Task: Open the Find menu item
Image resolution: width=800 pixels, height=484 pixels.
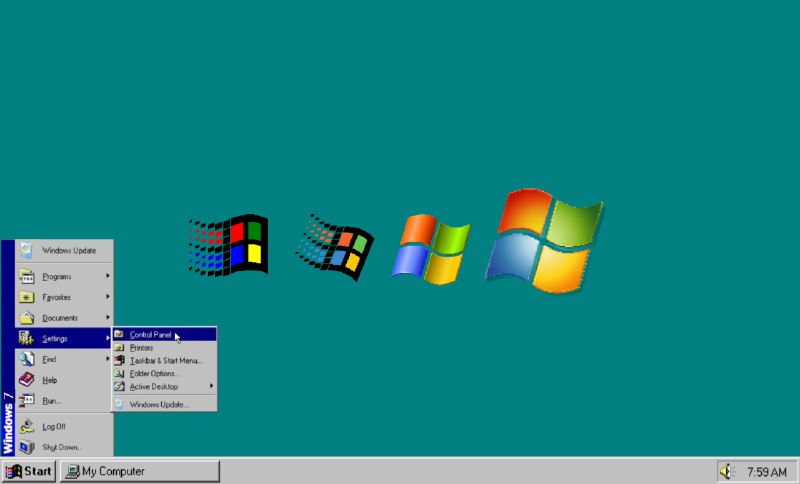Action: [64, 359]
